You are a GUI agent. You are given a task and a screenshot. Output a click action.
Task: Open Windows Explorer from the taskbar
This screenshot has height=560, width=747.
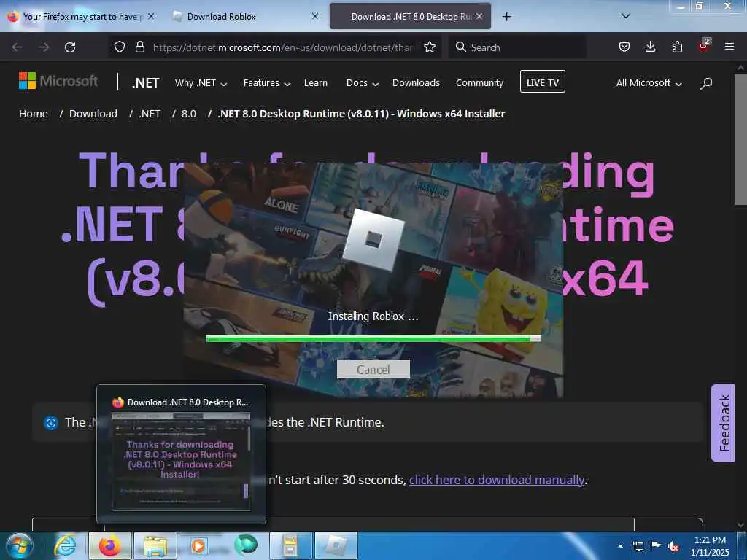tap(155, 545)
